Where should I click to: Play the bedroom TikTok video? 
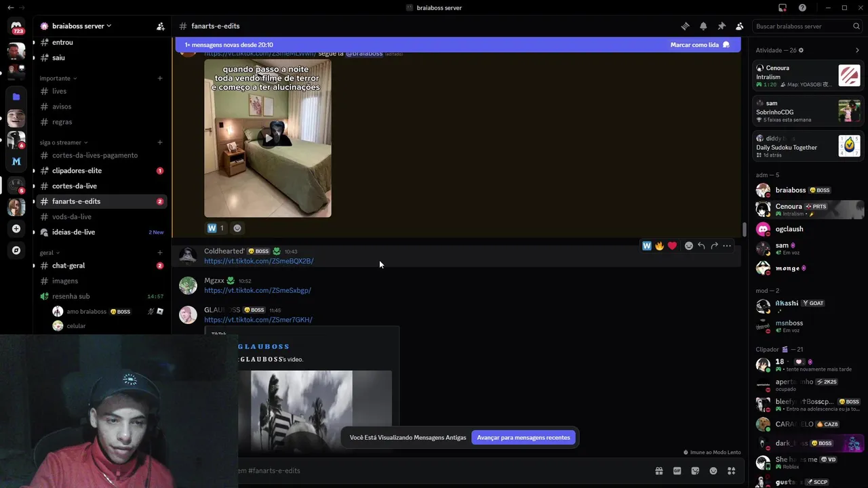[268, 138]
